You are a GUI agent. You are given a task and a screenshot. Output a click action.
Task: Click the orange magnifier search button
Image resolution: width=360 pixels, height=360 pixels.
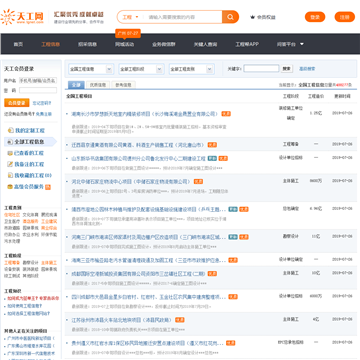click(230, 17)
